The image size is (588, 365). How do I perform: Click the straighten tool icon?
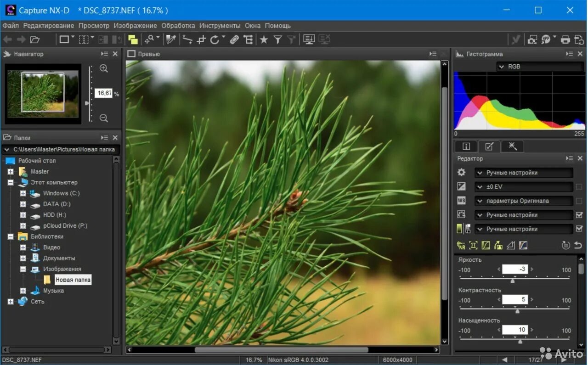[x=187, y=39]
